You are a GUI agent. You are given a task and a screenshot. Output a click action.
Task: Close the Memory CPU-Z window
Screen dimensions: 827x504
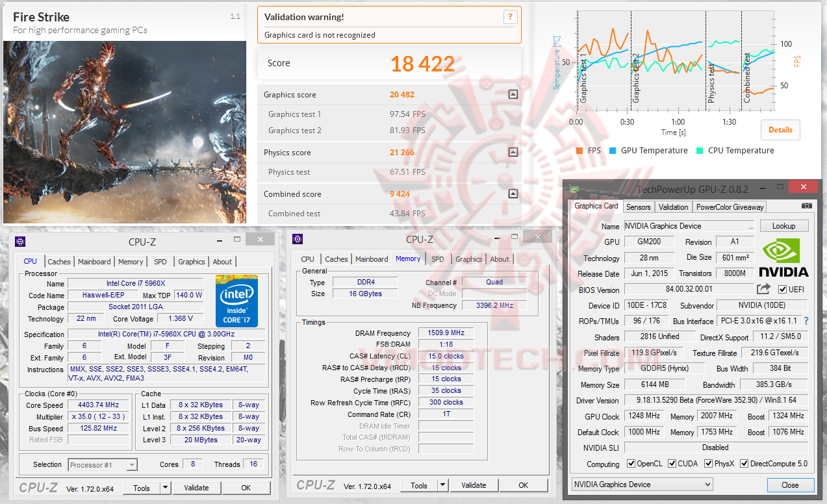tap(537, 237)
